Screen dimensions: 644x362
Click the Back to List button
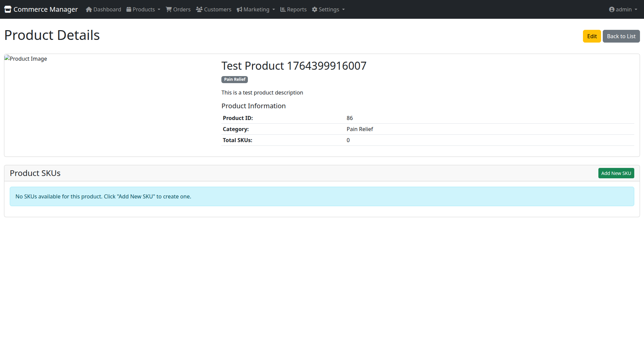coord(621,36)
